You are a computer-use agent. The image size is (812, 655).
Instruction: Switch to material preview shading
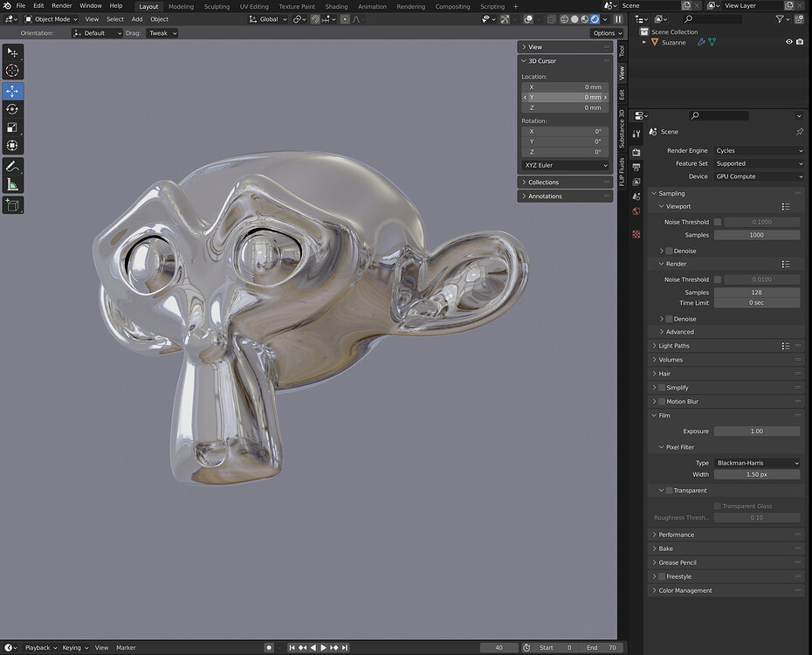[585, 19]
